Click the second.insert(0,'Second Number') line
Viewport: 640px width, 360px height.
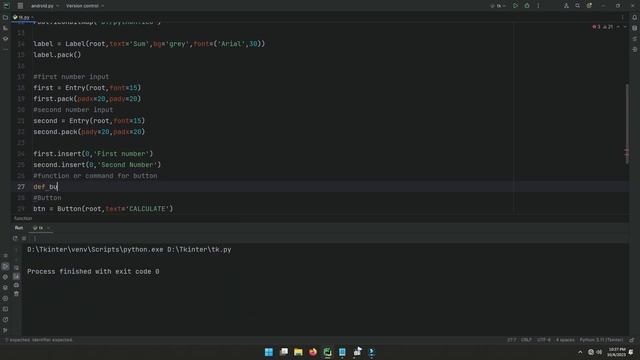pos(97,165)
